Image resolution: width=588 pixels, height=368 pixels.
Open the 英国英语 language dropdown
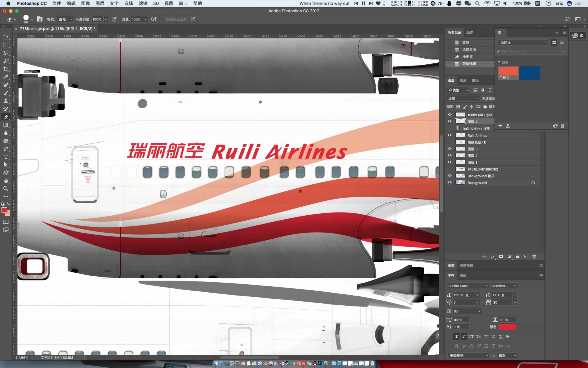click(468, 356)
